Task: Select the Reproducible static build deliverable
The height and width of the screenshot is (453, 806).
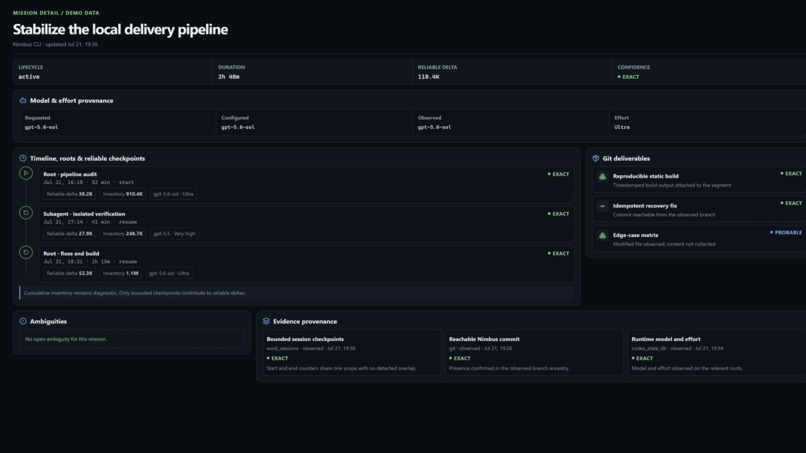Action: pyautogui.click(x=699, y=180)
